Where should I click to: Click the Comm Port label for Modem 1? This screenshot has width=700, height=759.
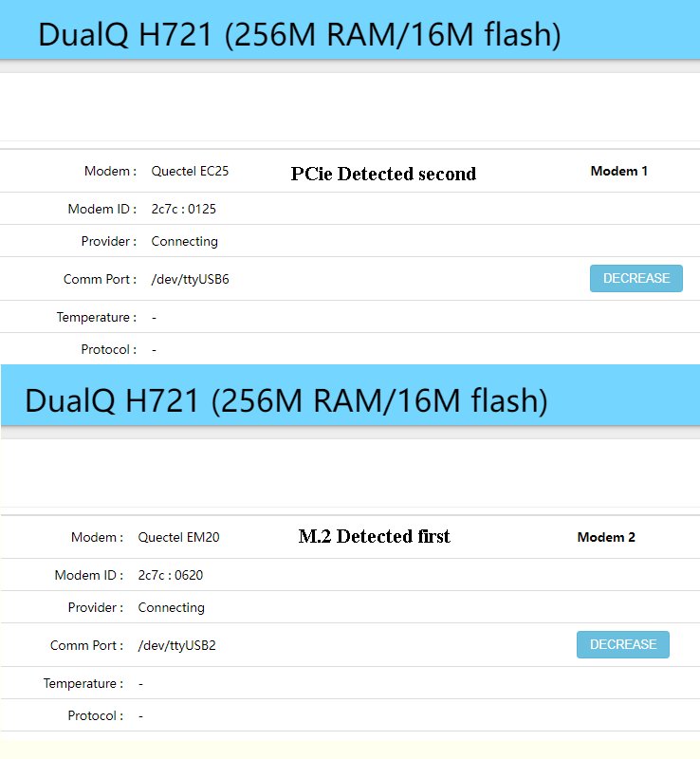[100, 279]
